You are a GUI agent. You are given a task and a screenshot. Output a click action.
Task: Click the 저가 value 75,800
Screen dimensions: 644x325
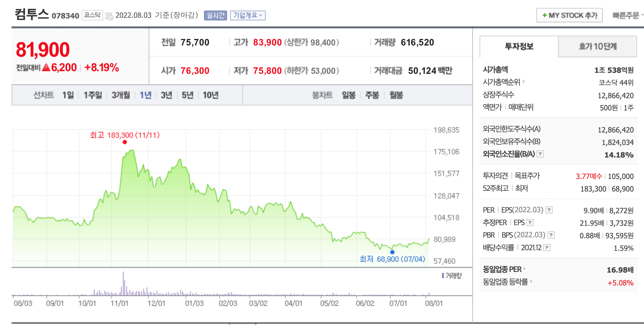pyautogui.click(x=267, y=71)
